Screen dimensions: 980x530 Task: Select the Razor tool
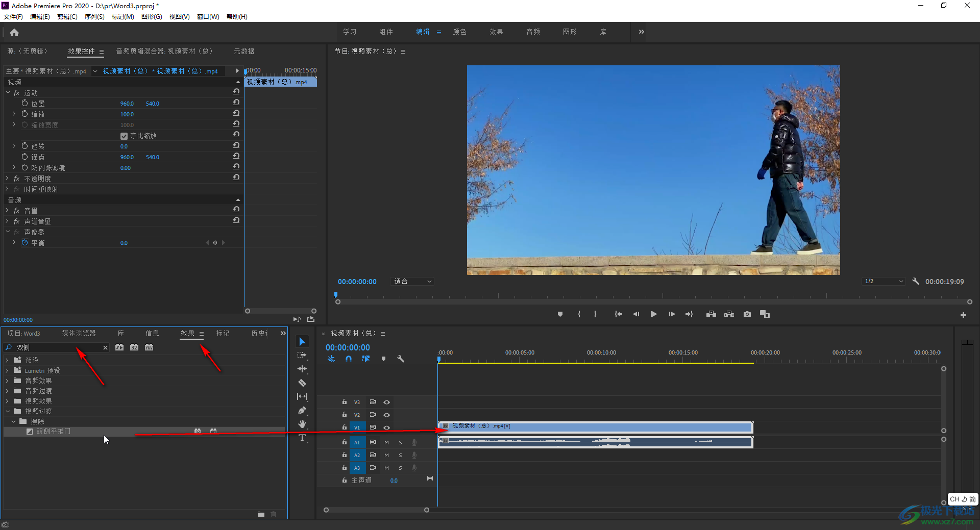302,383
